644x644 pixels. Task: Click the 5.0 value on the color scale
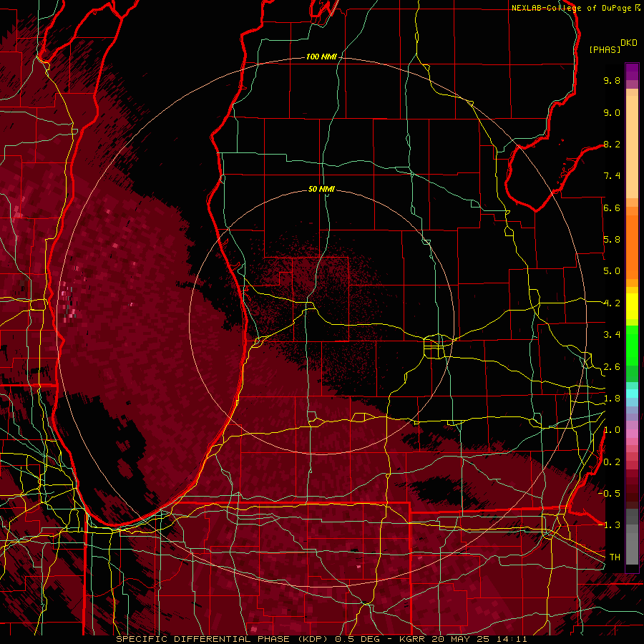pyautogui.click(x=612, y=271)
